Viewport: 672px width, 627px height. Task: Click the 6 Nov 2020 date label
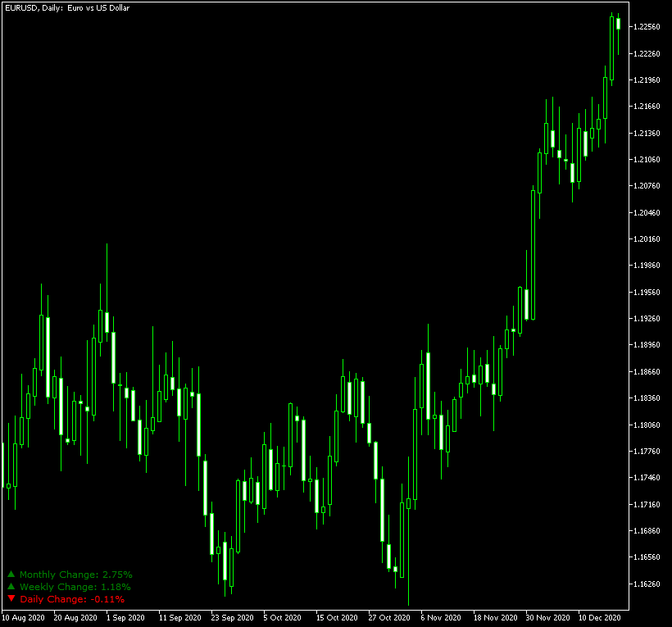pos(441,617)
